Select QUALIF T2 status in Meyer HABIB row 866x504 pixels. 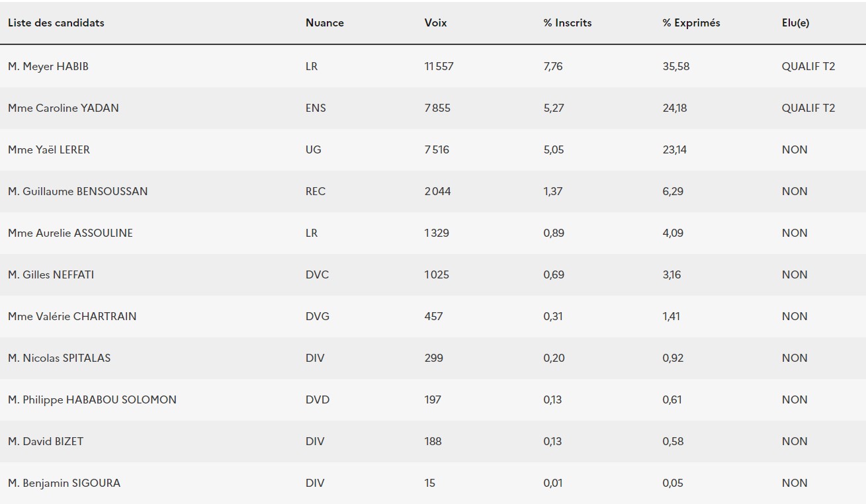click(x=808, y=66)
